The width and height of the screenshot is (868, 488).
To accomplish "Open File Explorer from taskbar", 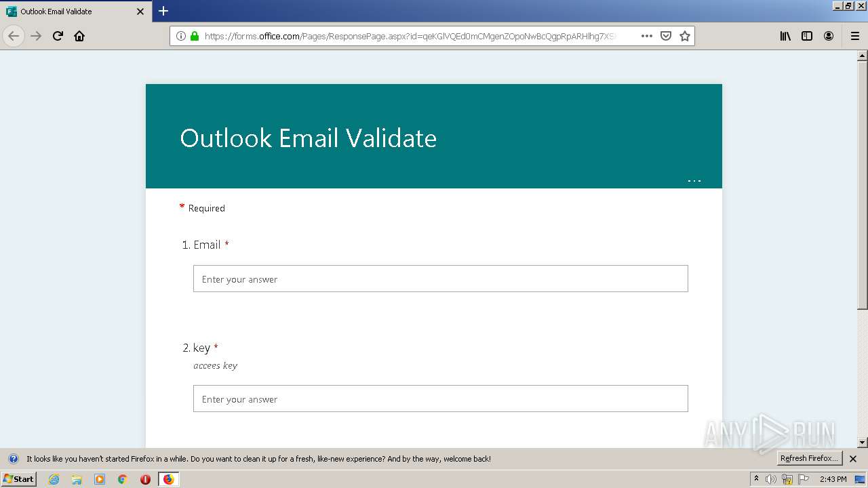I will pyautogui.click(x=77, y=479).
